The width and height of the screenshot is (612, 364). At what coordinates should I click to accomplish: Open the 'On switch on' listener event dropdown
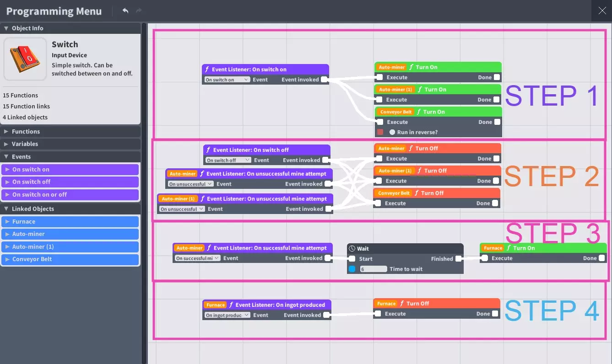tap(227, 80)
